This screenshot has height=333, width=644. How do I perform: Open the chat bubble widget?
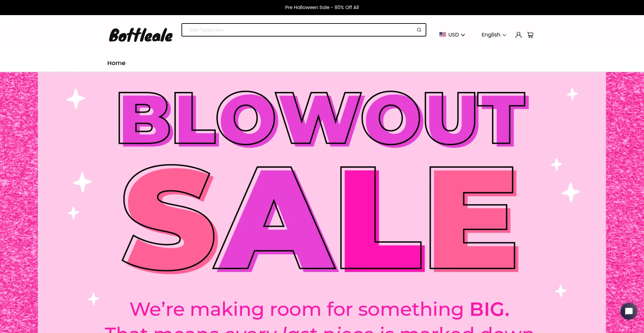click(x=629, y=311)
